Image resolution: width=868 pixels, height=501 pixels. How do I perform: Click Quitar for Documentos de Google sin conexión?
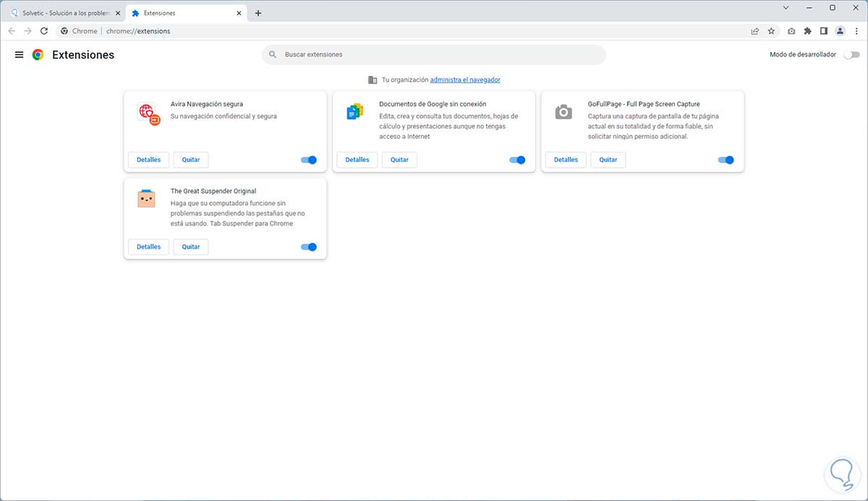pyautogui.click(x=399, y=160)
